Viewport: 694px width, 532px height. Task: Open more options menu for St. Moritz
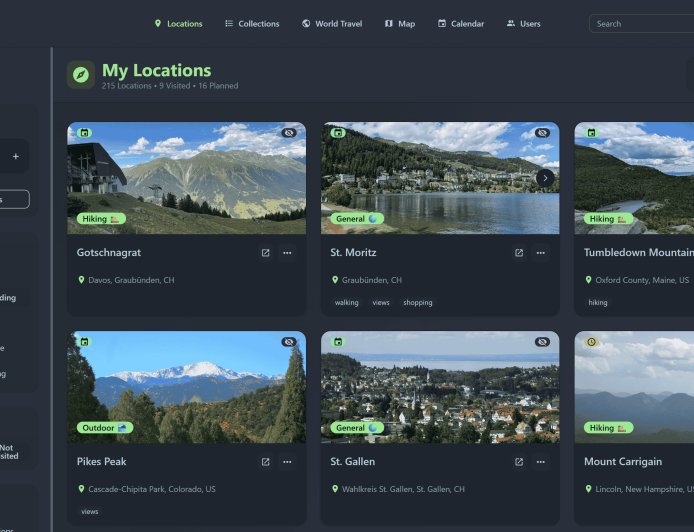(x=541, y=253)
